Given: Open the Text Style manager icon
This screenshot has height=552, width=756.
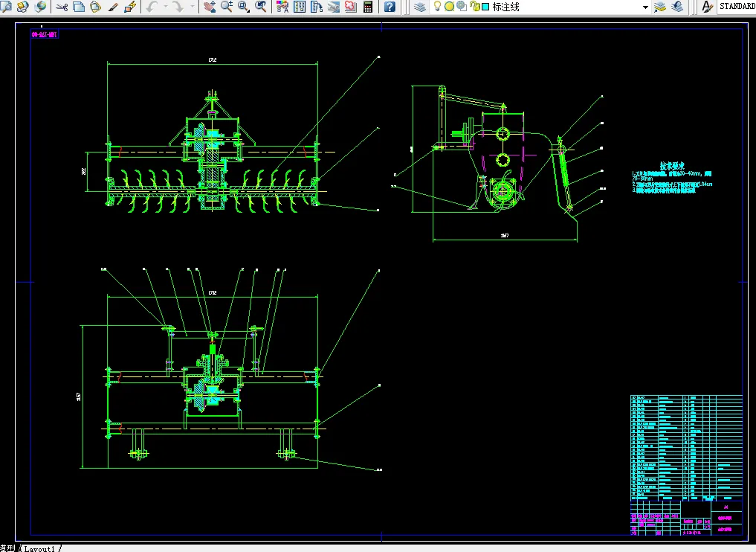Looking at the screenshot, I should (707, 7).
